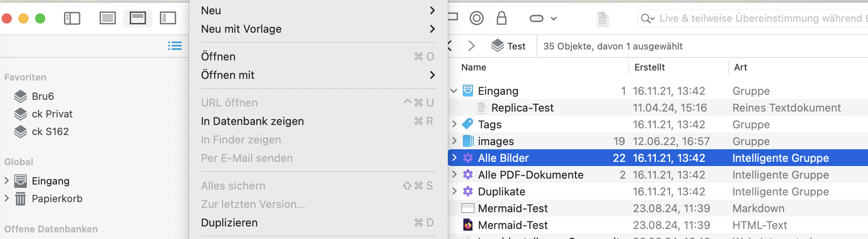868x239 pixels.
Task: Sort the list by Erstellt column
Action: tap(650, 67)
